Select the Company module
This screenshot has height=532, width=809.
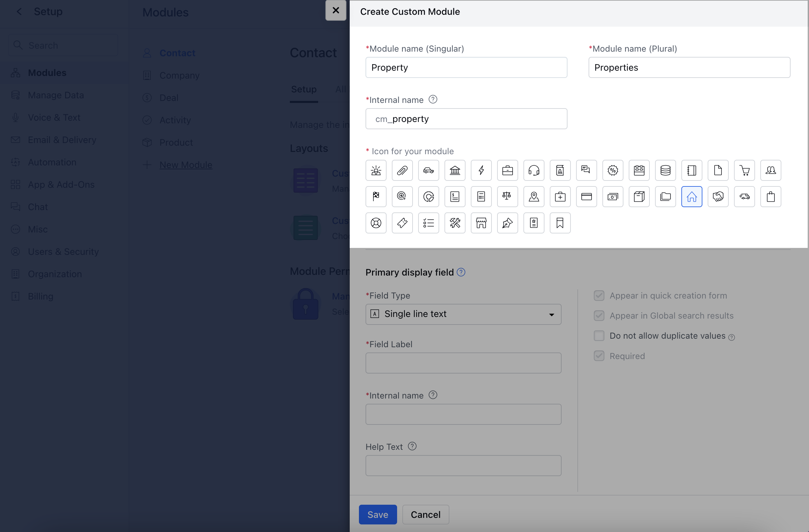[180, 75]
